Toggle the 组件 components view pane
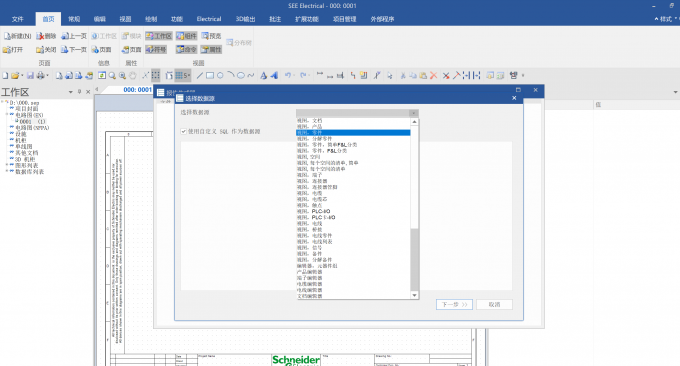 point(186,36)
